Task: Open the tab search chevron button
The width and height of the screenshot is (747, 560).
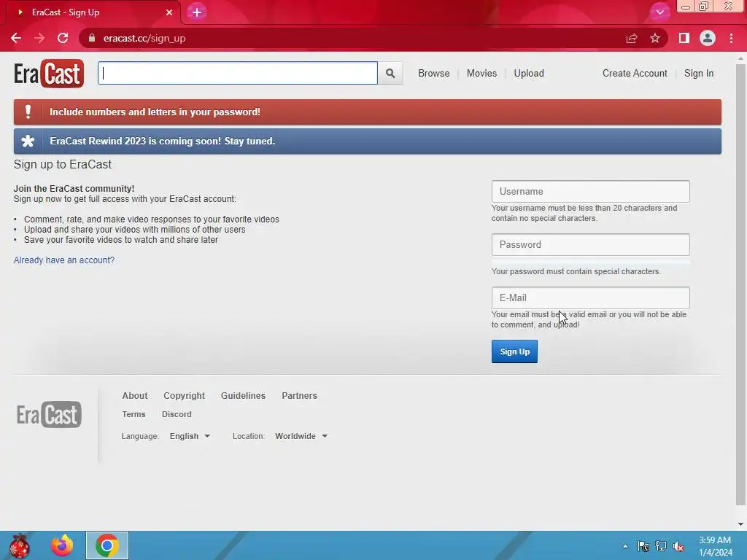Action: (659, 12)
